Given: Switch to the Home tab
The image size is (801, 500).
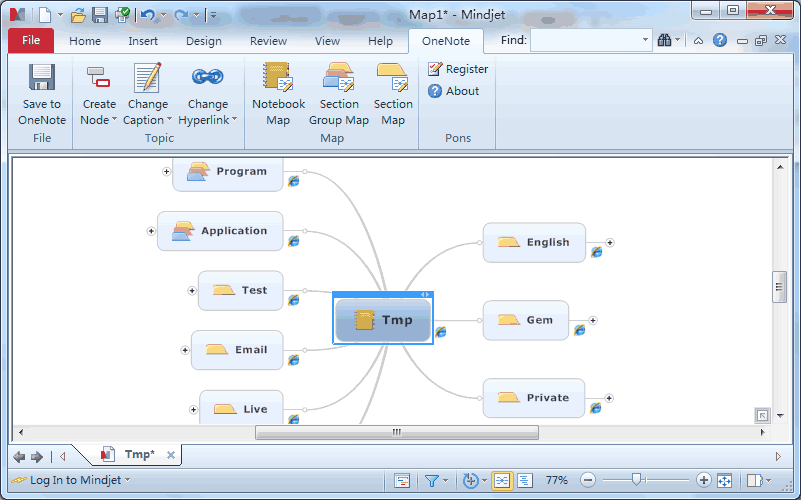Looking at the screenshot, I should [85, 41].
